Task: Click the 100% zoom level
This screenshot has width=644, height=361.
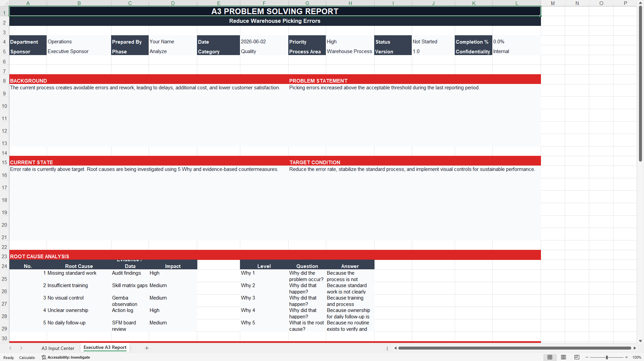Action: pos(637,357)
